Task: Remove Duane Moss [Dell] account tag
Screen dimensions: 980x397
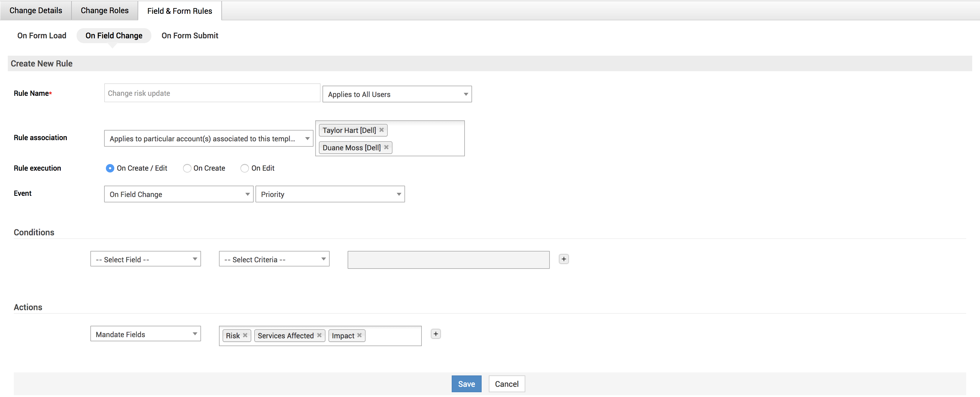Action: click(x=386, y=147)
